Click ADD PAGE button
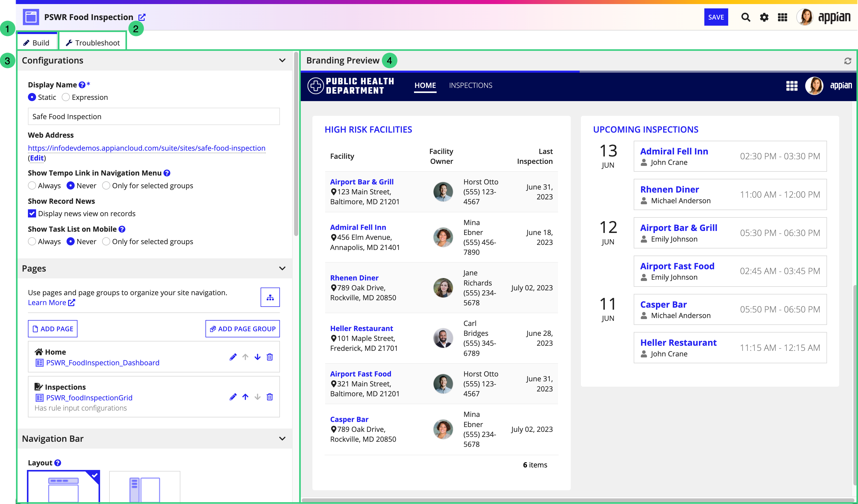This screenshot has height=504, width=858. pyautogui.click(x=52, y=329)
